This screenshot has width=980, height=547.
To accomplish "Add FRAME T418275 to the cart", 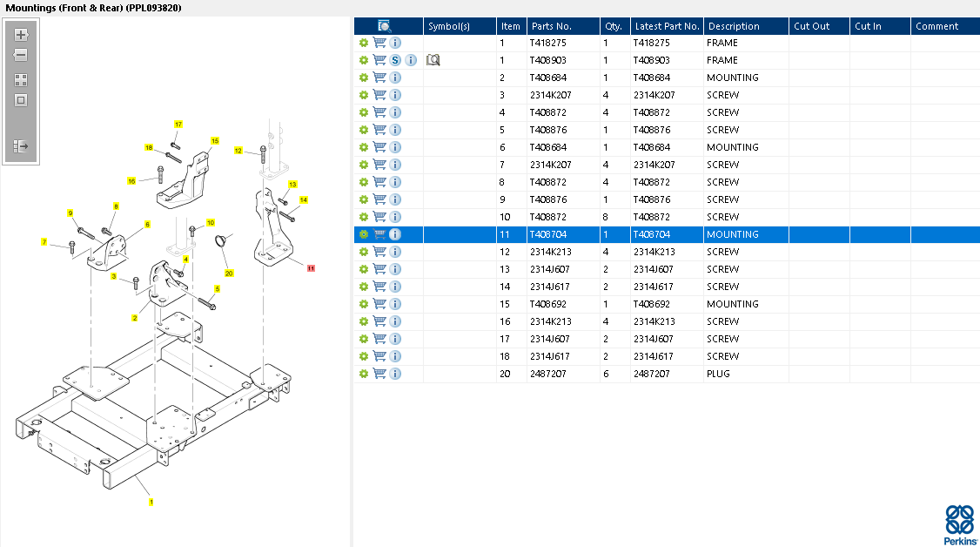I will pos(379,43).
